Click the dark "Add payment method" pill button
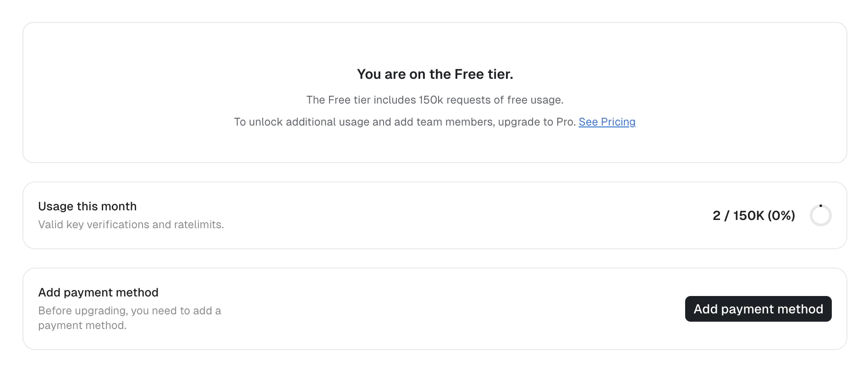The width and height of the screenshot is (868, 373). tap(758, 309)
